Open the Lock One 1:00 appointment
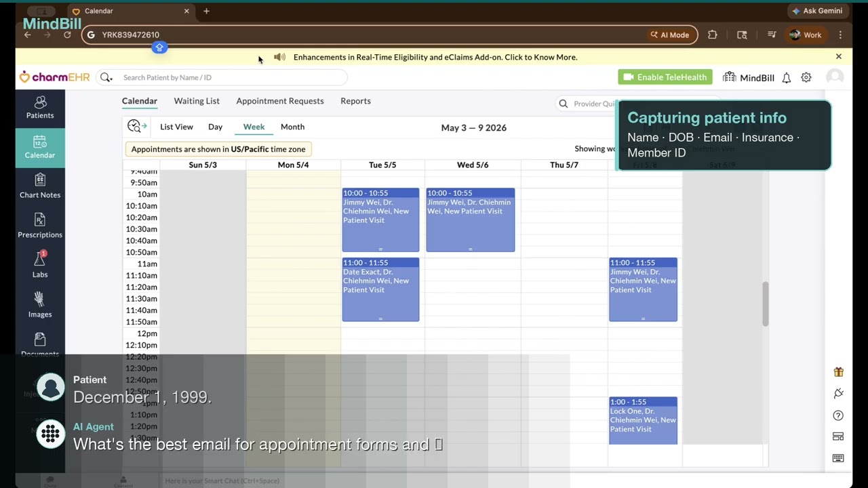Image resolution: width=868 pixels, height=488 pixels. 643,421
